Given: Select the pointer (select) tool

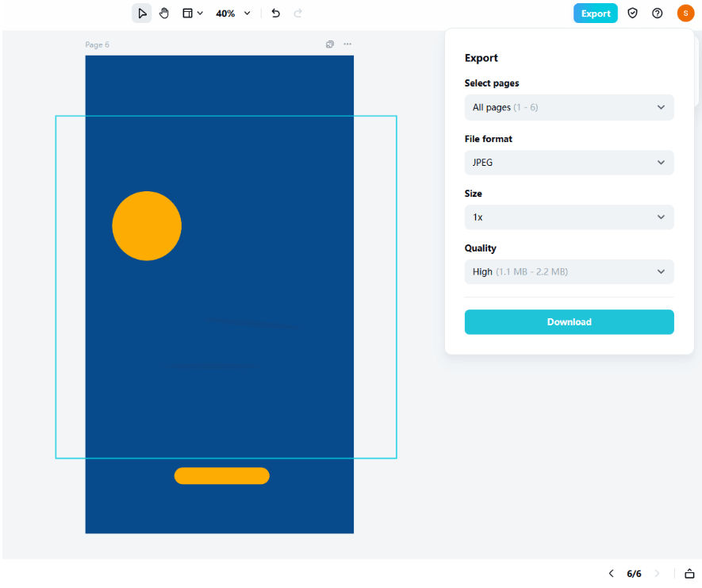Looking at the screenshot, I should 142,13.
